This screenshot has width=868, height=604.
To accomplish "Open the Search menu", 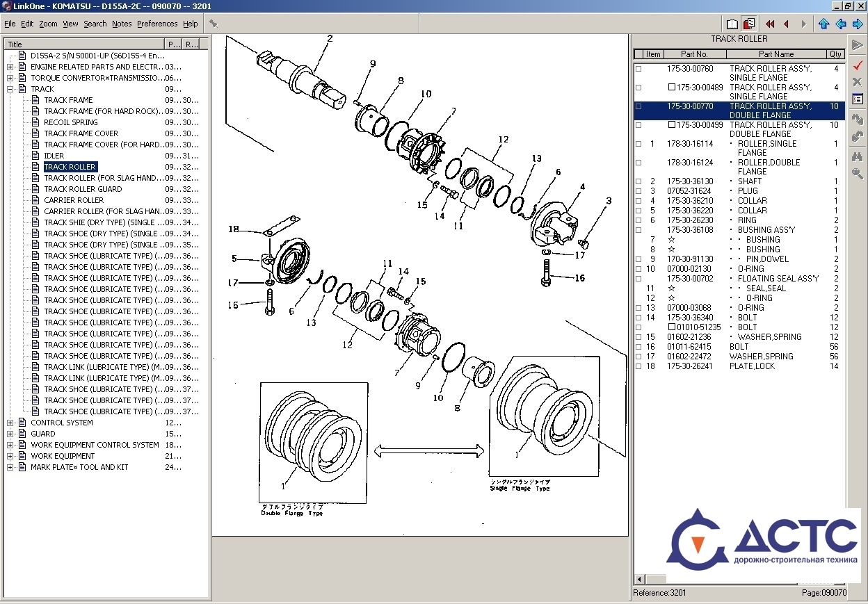I will coord(95,24).
